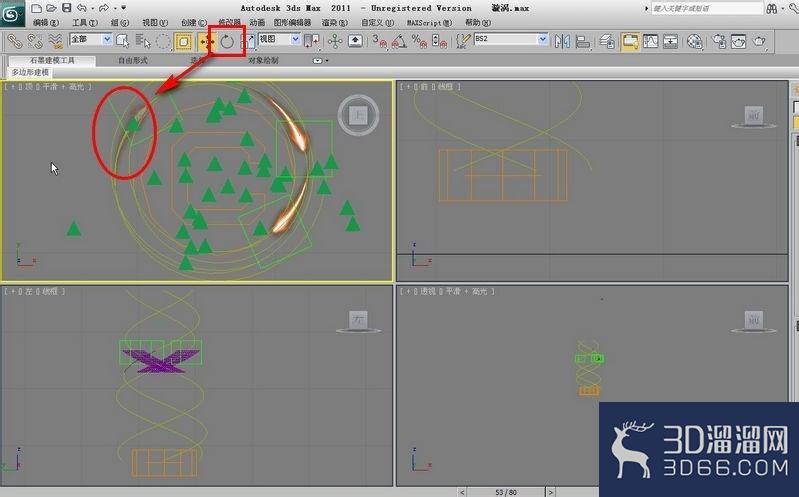Open the MAXScript(M) menu
Viewport: 799px width, 497px height.
click(x=429, y=23)
